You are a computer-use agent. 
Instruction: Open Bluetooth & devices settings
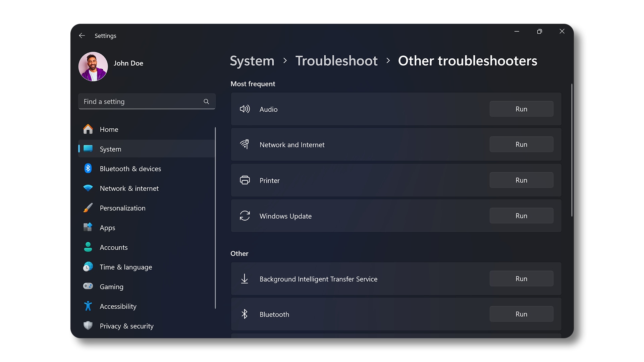[x=130, y=168]
